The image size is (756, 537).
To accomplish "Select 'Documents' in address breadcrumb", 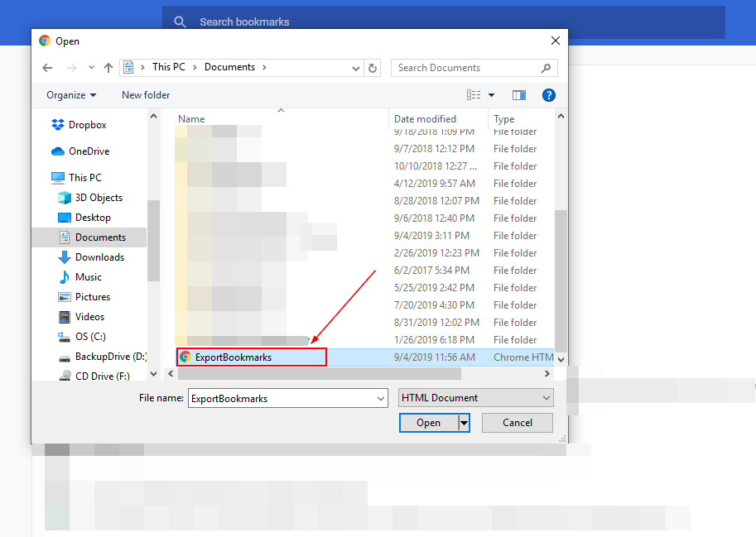I will pos(229,67).
